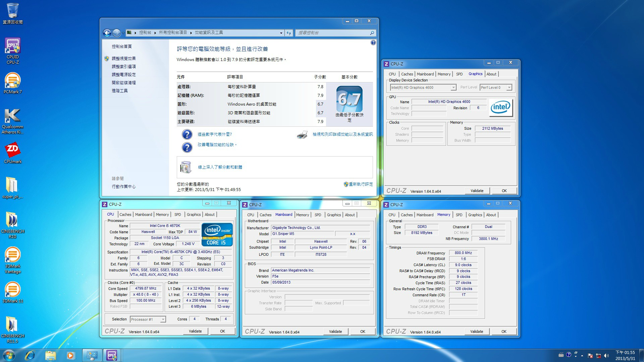
Task: Open 'Adjust visual effects' in the sidebar
Action: pos(124,58)
